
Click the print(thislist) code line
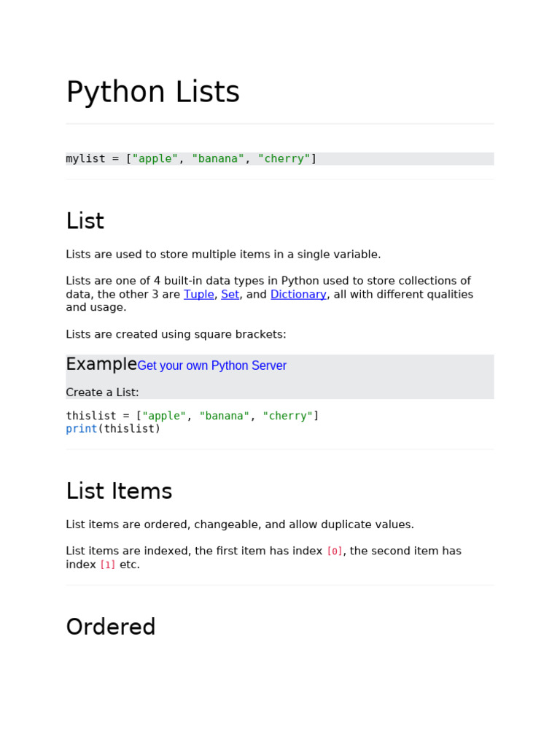(113, 429)
